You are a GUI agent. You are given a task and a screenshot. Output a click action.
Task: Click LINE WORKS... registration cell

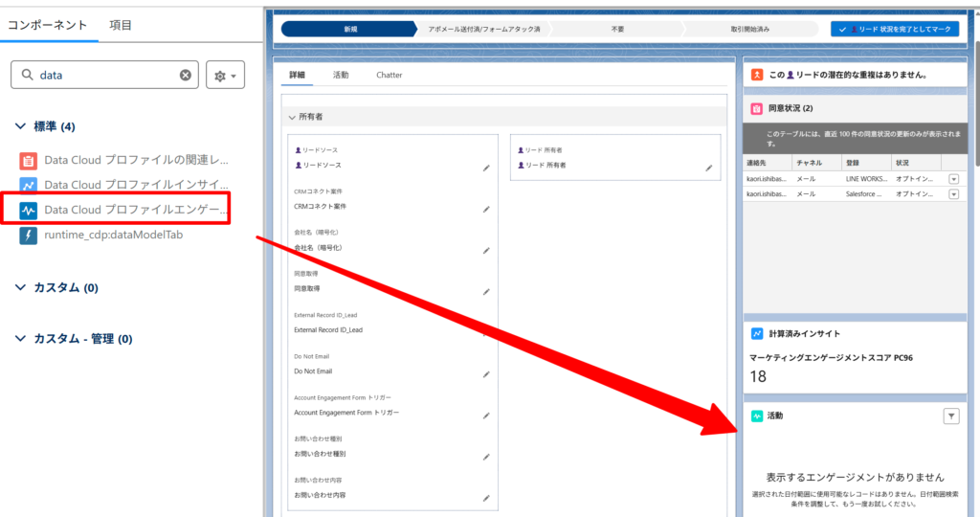coord(866,179)
